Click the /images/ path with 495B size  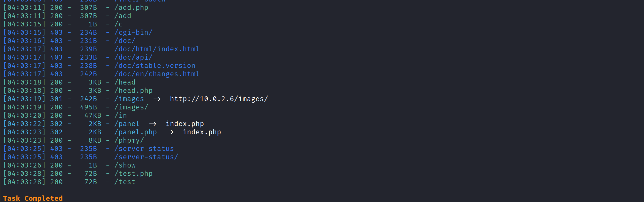pyautogui.click(x=131, y=107)
